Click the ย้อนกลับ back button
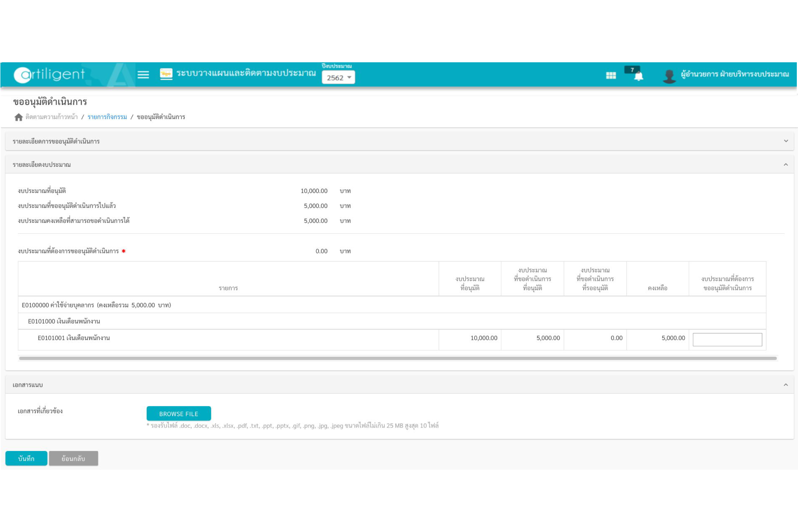798x532 pixels. coord(73,459)
